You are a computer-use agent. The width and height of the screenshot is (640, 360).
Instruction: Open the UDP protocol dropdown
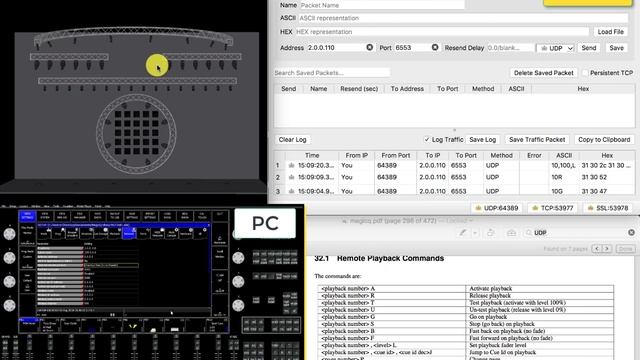556,48
